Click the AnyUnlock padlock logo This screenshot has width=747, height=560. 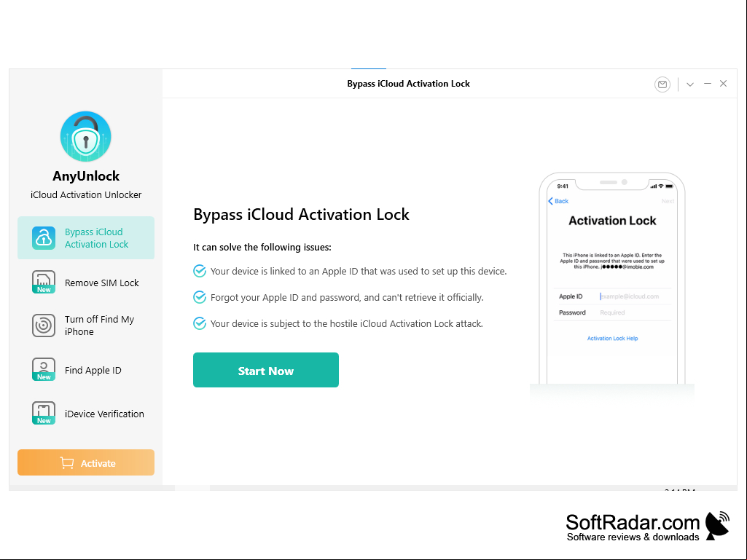point(86,137)
